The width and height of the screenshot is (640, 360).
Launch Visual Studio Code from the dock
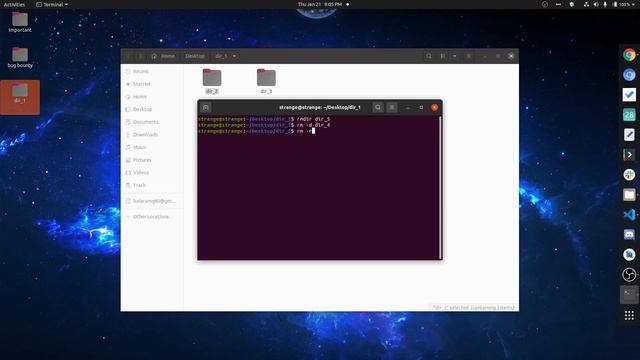(x=629, y=215)
